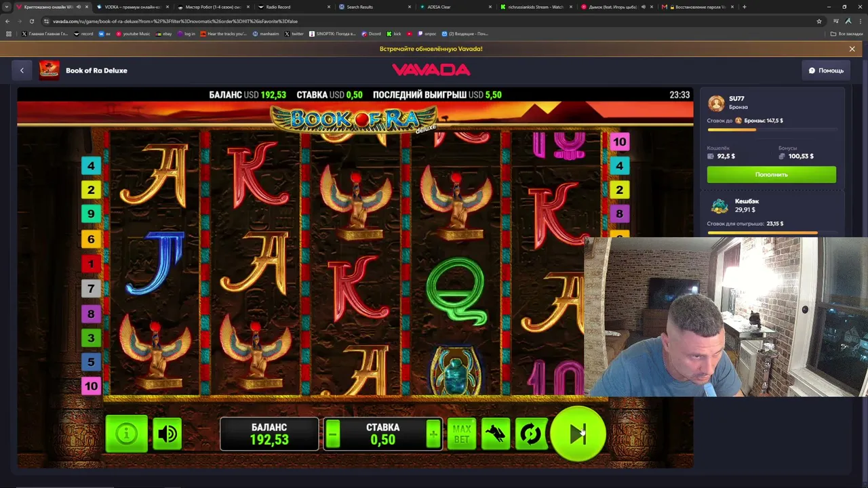Bookmark this page with the star icon
Viewport: 868px width, 488px height.
[x=819, y=21]
